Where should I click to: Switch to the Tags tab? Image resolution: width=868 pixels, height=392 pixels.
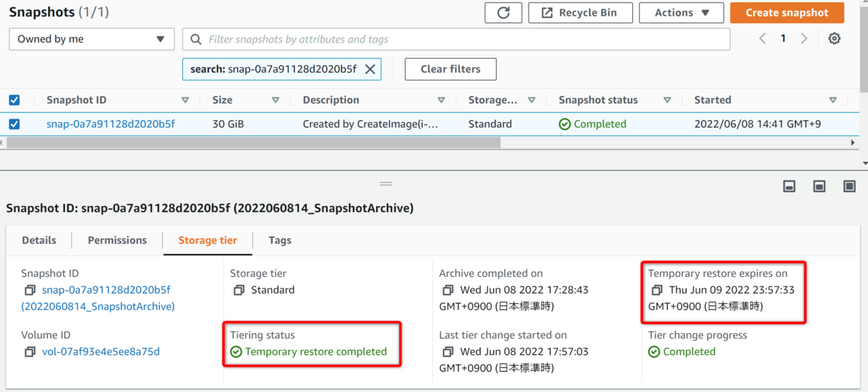280,240
